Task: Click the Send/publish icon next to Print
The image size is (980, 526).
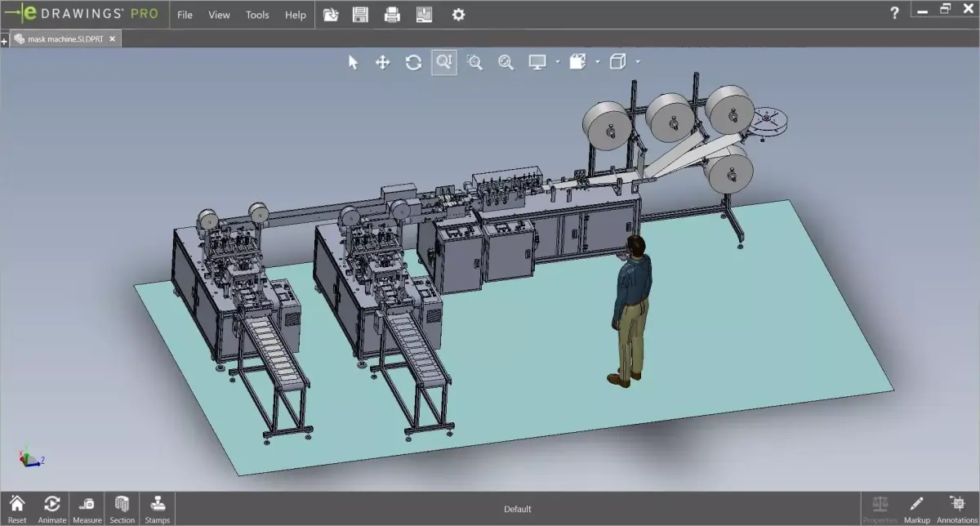Action: (424, 14)
